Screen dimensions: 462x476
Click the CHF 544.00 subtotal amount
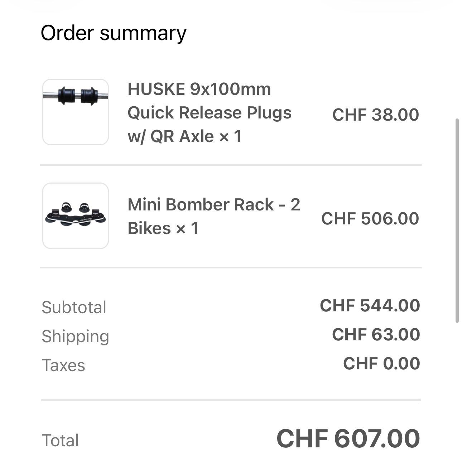coord(370,306)
